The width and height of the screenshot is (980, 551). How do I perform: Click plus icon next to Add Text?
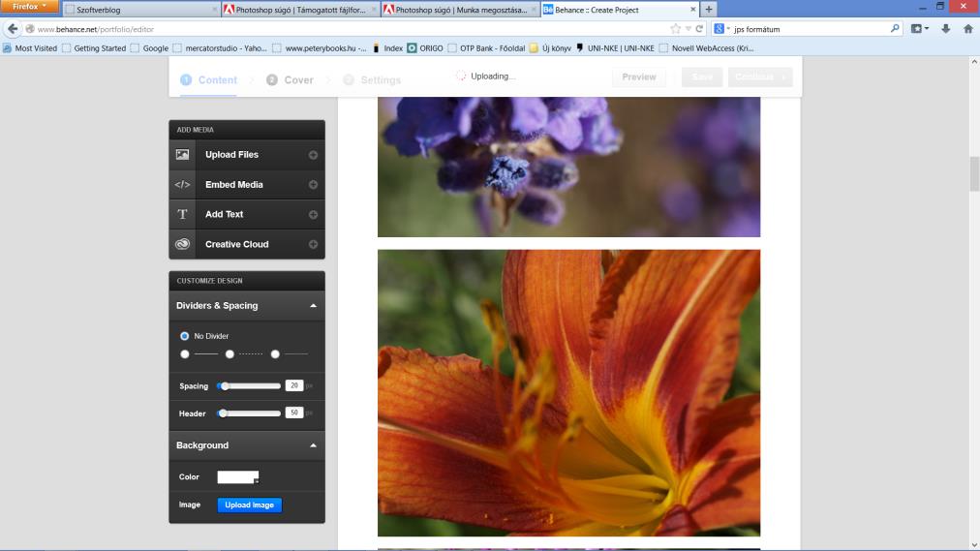tap(313, 214)
